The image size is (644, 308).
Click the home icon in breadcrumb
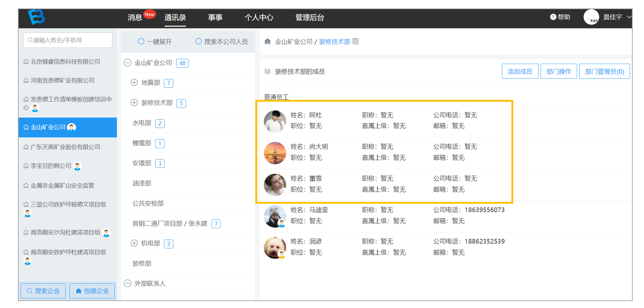coord(268,41)
